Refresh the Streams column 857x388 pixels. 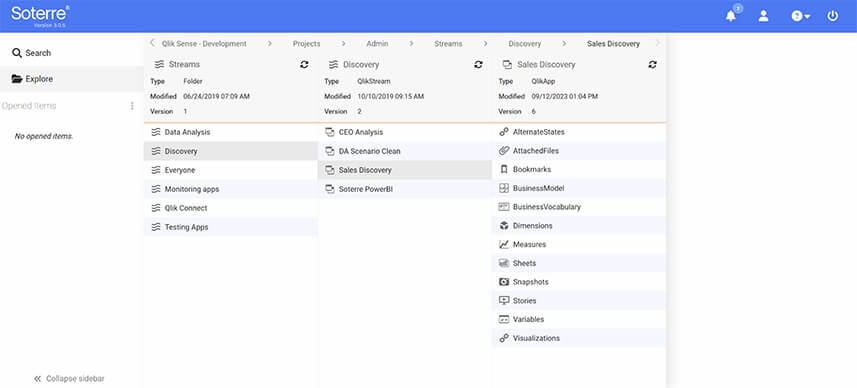(304, 64)
